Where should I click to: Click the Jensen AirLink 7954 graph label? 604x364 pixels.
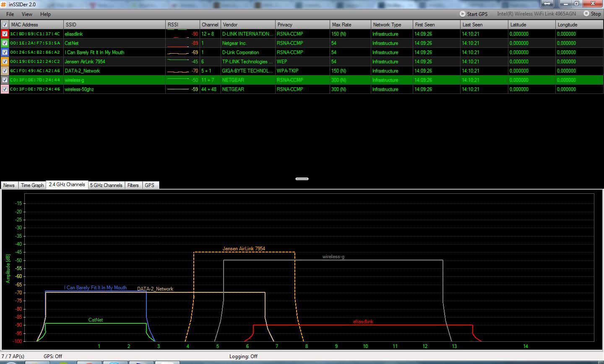(x=244, y=249)
